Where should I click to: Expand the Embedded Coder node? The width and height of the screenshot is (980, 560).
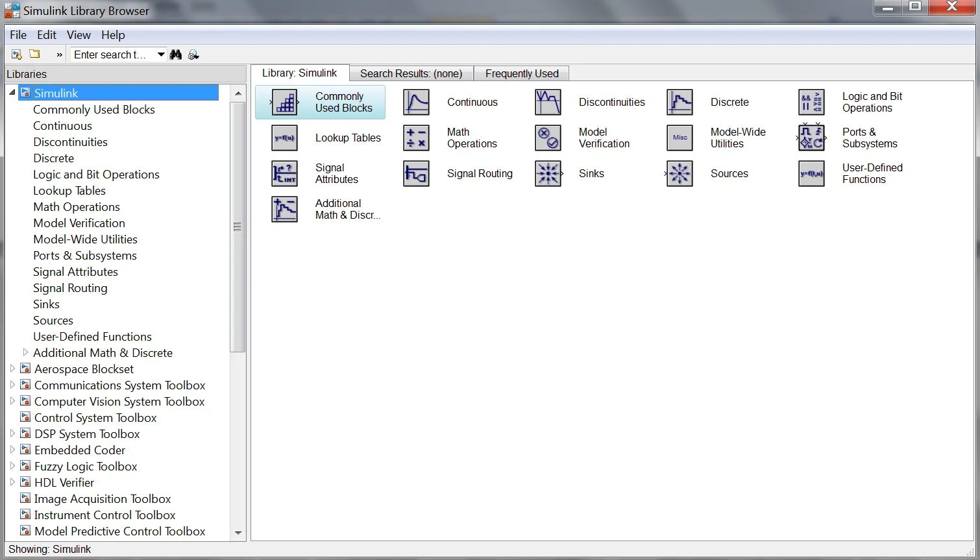(x=12, y=450)
